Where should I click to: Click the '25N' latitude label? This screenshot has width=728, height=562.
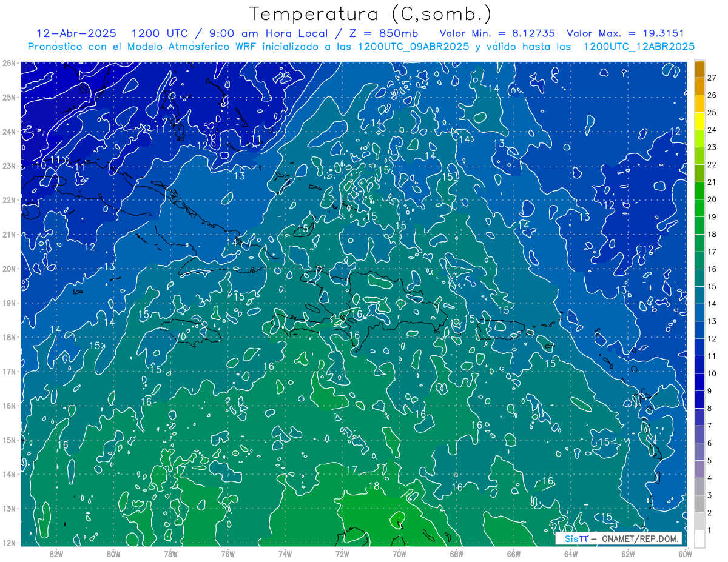[x=8, y=97]
